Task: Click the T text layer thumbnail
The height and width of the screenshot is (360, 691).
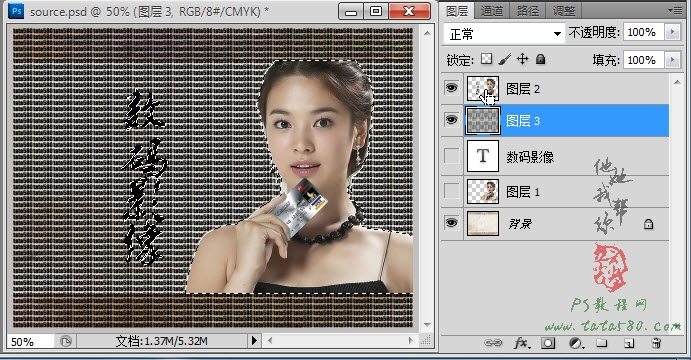Action: tap(483, 156)
